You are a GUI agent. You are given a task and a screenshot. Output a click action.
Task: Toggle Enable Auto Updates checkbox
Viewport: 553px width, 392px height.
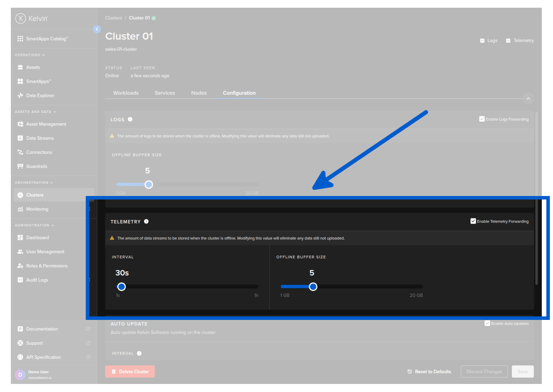pos(487,323)
